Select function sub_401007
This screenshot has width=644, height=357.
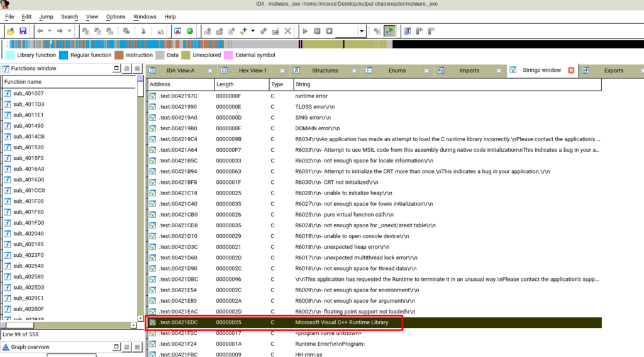[28, 93]
